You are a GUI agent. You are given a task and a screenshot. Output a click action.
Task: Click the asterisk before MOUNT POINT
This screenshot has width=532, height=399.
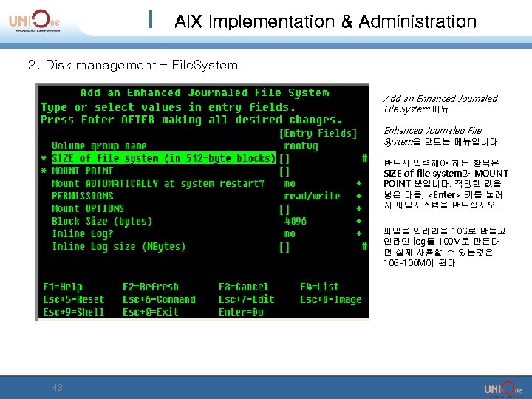coord(44,171)
